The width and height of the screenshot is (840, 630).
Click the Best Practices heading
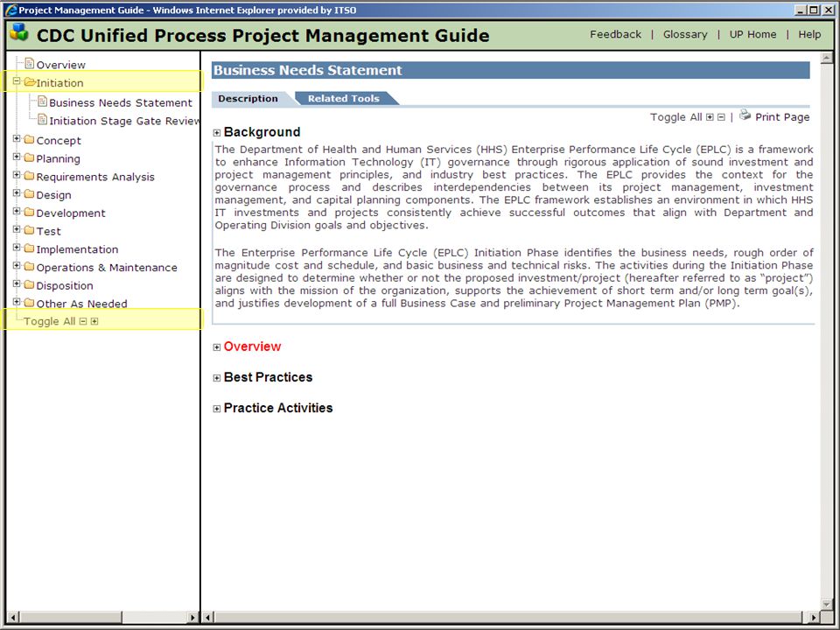[268, 377]
